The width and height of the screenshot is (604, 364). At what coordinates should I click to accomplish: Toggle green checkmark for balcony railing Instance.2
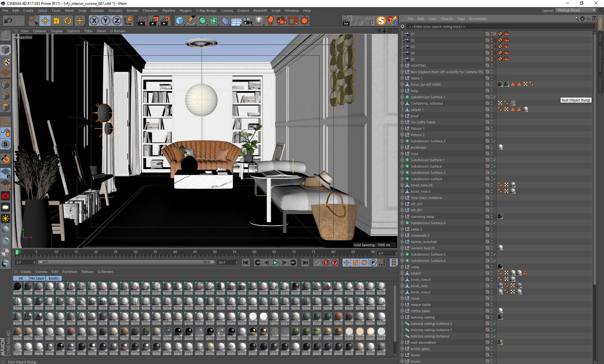click(494, 324)
